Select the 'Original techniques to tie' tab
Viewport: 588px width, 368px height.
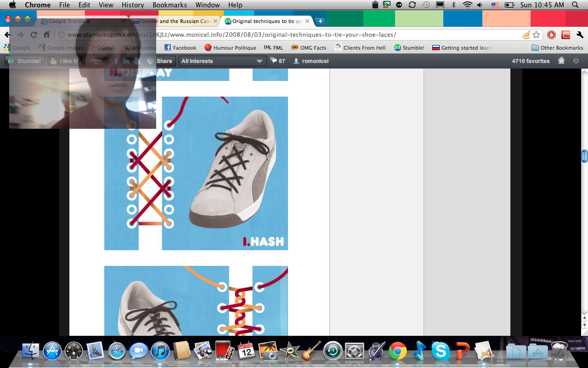click(x=266, y=21)
